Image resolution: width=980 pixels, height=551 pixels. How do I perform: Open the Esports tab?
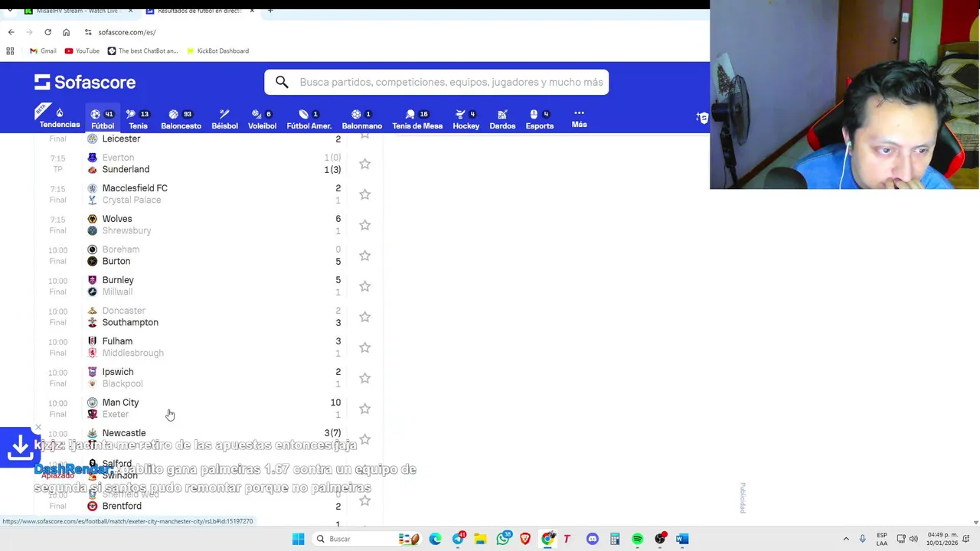(539, 119)
